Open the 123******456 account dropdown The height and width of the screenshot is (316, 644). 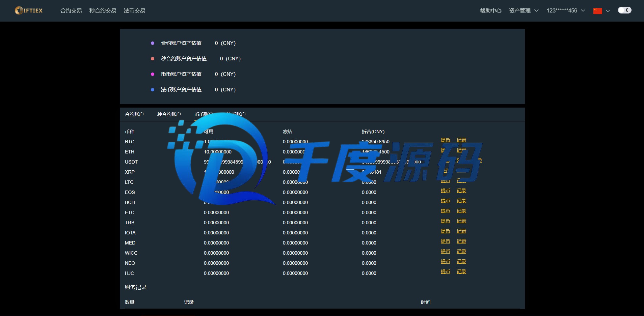[x=566, y=11]
